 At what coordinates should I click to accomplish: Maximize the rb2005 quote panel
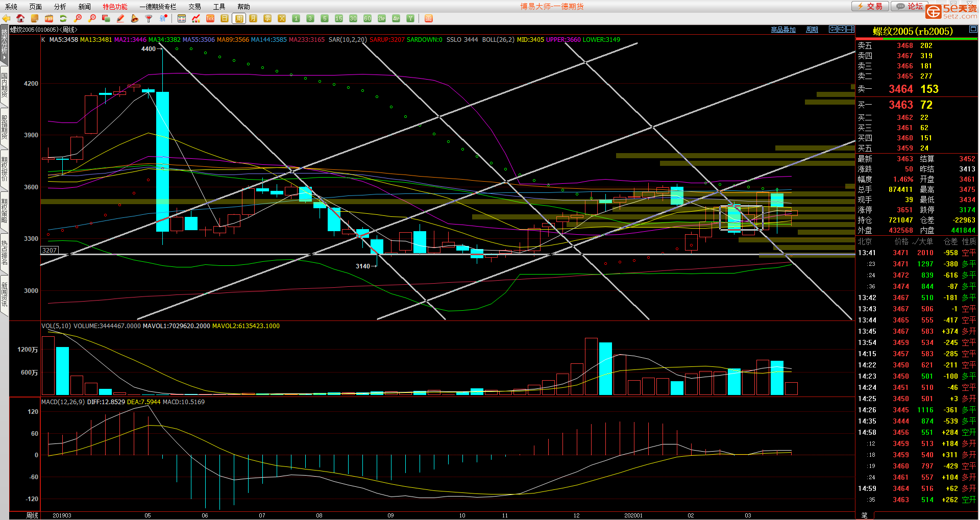coord(973,30)
